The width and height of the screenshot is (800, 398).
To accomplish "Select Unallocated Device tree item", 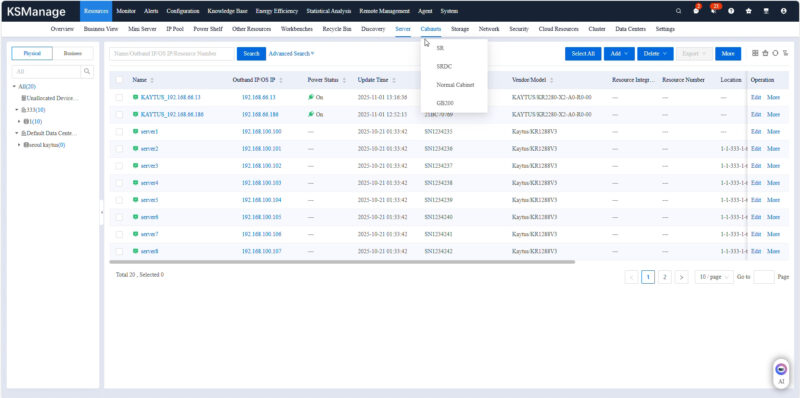I will [x=50, y=98].
